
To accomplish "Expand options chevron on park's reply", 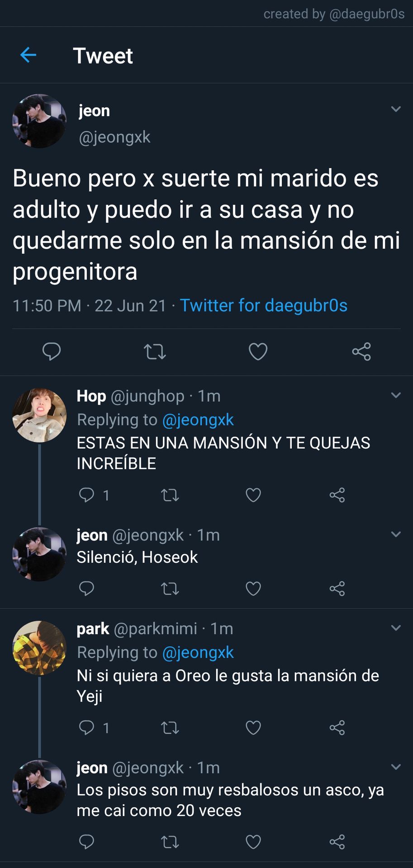I will pos(396,627).
